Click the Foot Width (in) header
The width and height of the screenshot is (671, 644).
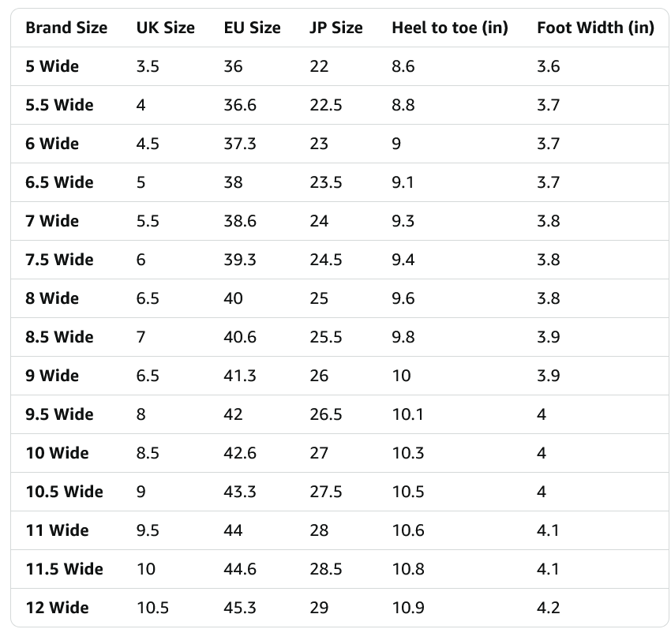(x=595, y=28)
